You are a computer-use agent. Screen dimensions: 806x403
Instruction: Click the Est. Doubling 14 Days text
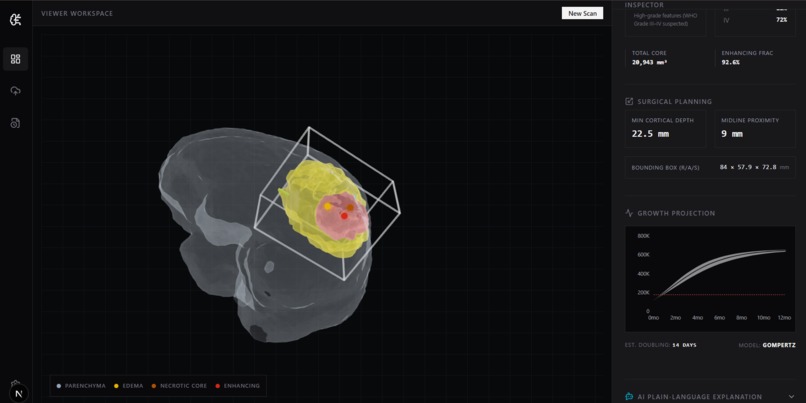click(661, 345)
